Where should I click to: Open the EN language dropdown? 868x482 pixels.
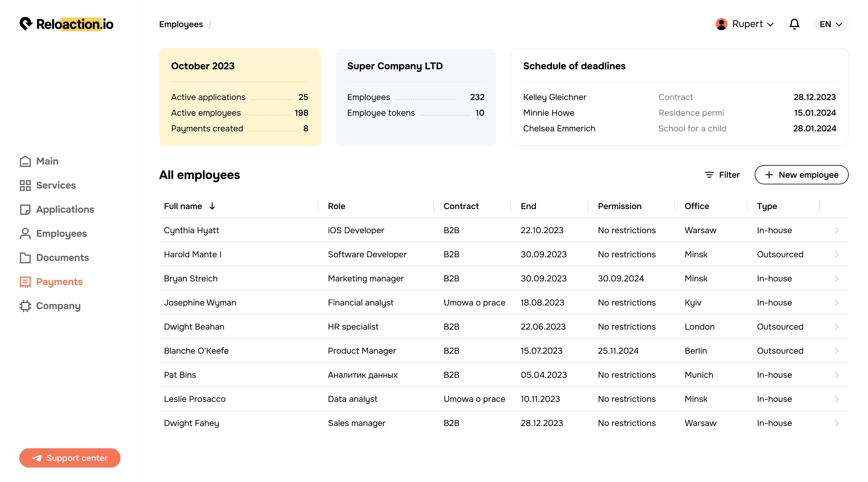pos(831,24)
